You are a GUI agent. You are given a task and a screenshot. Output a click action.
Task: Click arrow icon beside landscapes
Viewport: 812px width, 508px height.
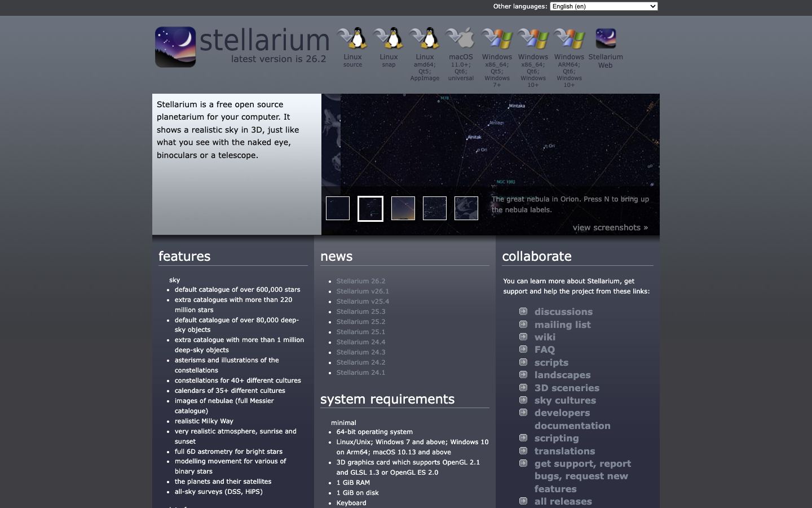523,374
